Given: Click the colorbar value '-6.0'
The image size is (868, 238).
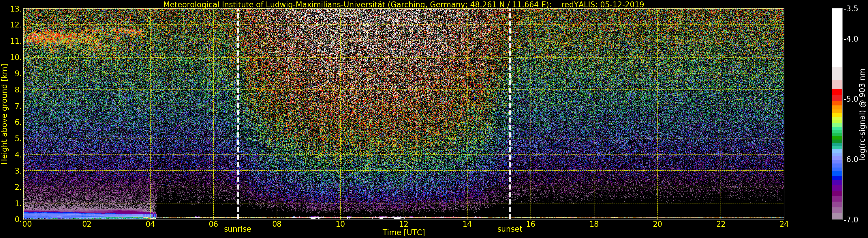Looking at the screenshot, I should coord(851,159).
